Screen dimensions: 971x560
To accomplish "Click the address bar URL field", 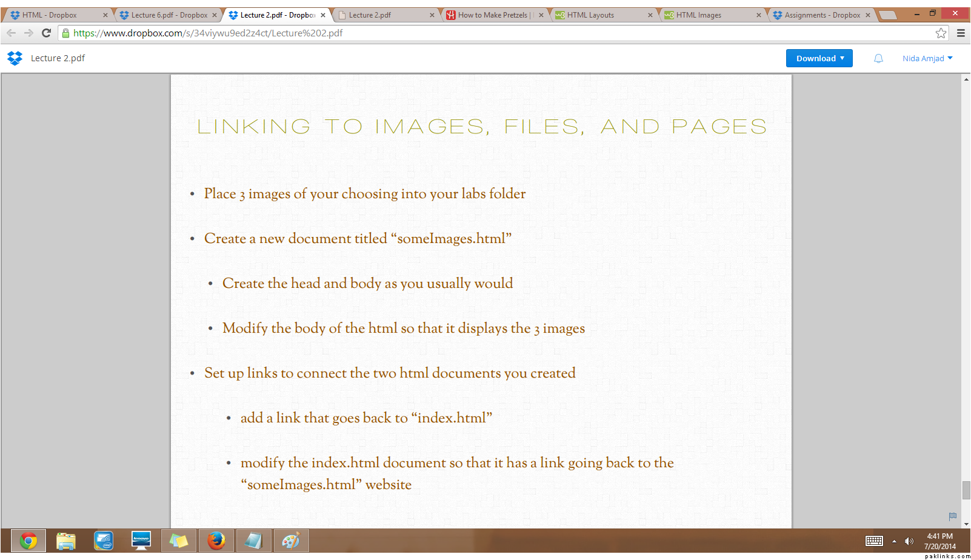I will point(485,33).
